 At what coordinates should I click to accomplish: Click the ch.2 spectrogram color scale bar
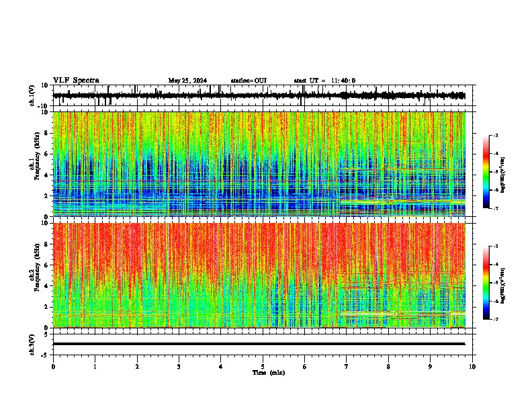click(486, 283)
